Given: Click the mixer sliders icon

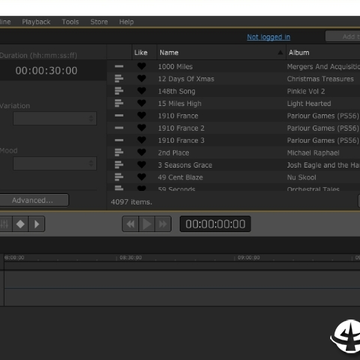Looking at the screenshot, I should pyautogui.click(x=5, y=224).
